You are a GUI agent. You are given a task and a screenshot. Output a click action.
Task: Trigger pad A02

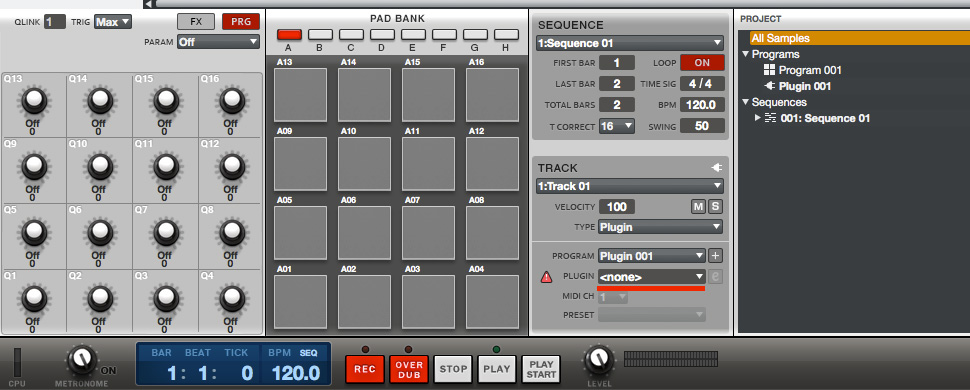point(364,301)
